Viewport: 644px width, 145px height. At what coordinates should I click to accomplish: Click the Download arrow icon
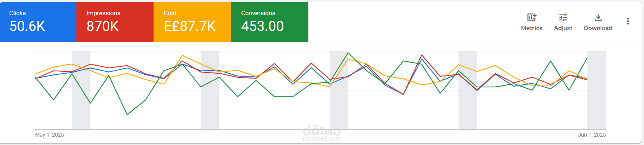point(598,17)
